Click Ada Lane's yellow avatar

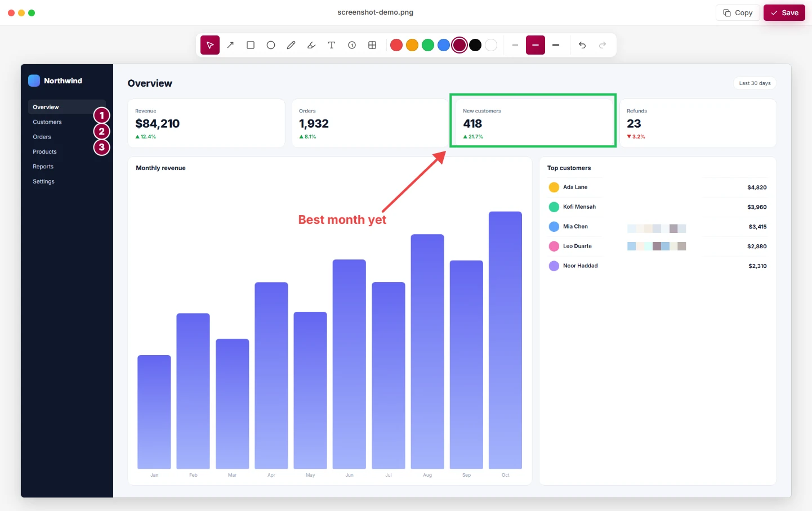554,187
